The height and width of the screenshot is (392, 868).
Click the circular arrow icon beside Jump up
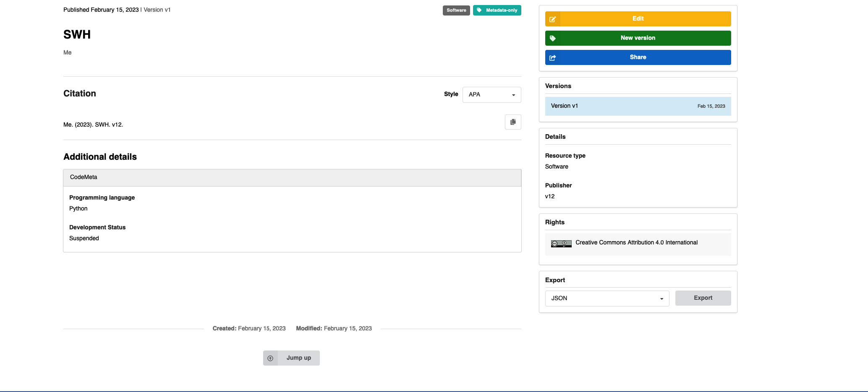tap(270, 358)
